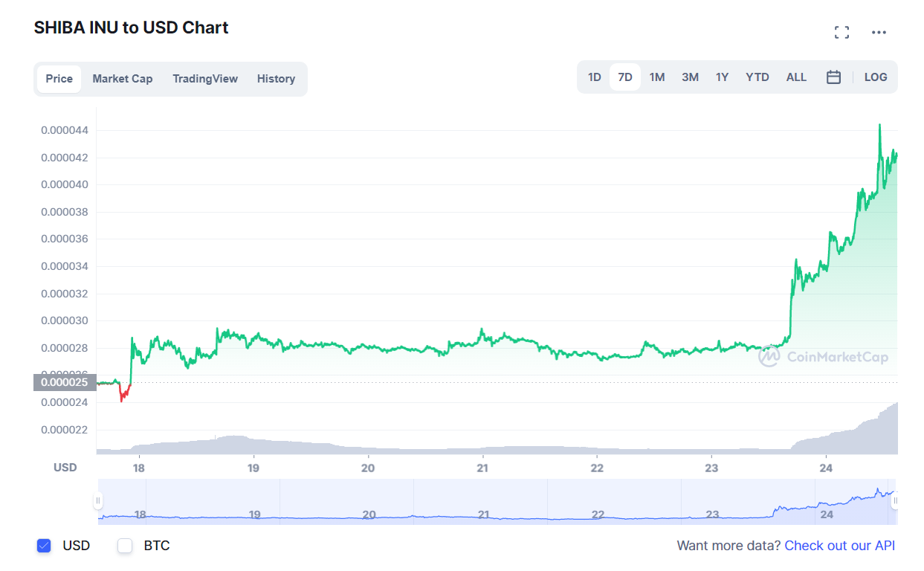Show ALL price history

point(796,77)
